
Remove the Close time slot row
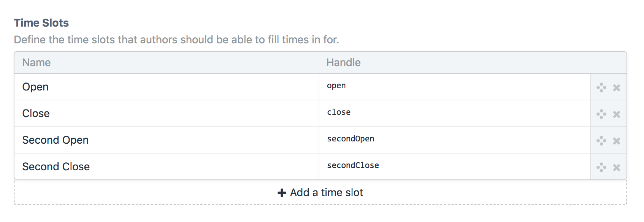617,114
